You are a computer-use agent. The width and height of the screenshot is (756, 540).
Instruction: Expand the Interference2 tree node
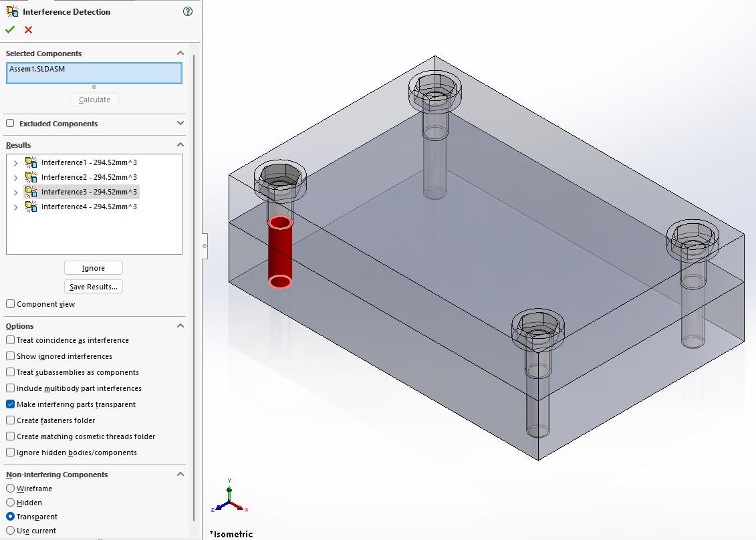pos(15,177)
